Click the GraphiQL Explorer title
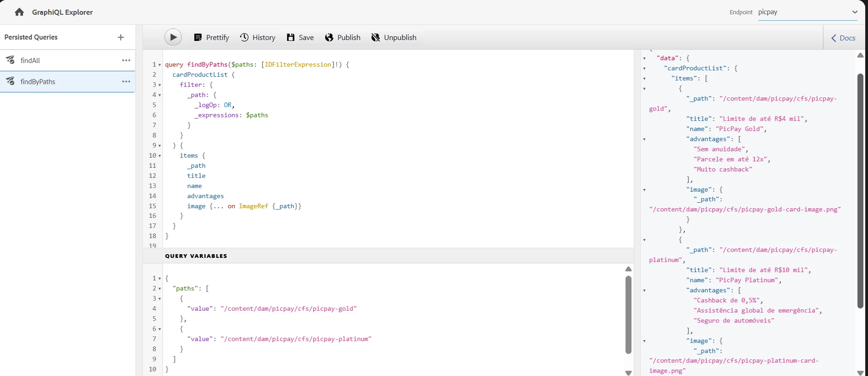This screenshot has width=868, height=376. (x=62, y=12)
